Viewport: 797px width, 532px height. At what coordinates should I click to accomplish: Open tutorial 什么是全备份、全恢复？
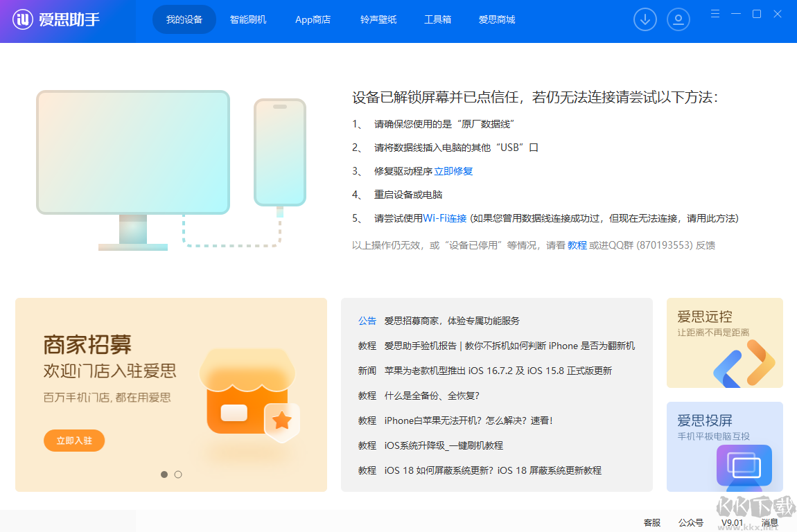click(432, 396)
